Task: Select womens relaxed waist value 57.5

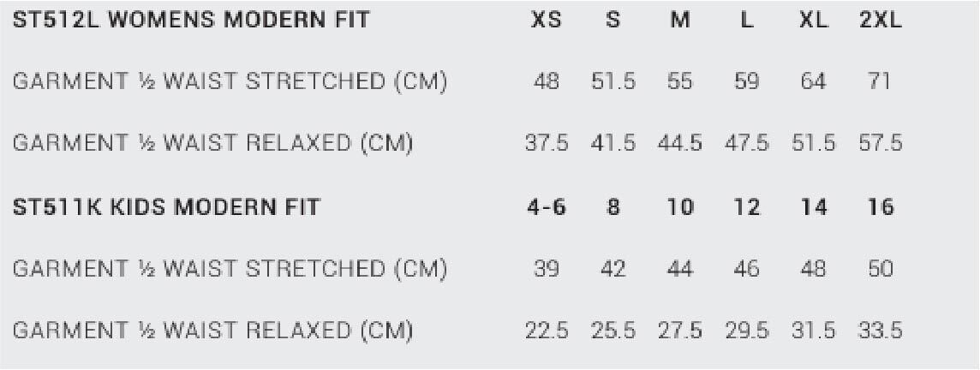Action: click(x=881, y=144)
